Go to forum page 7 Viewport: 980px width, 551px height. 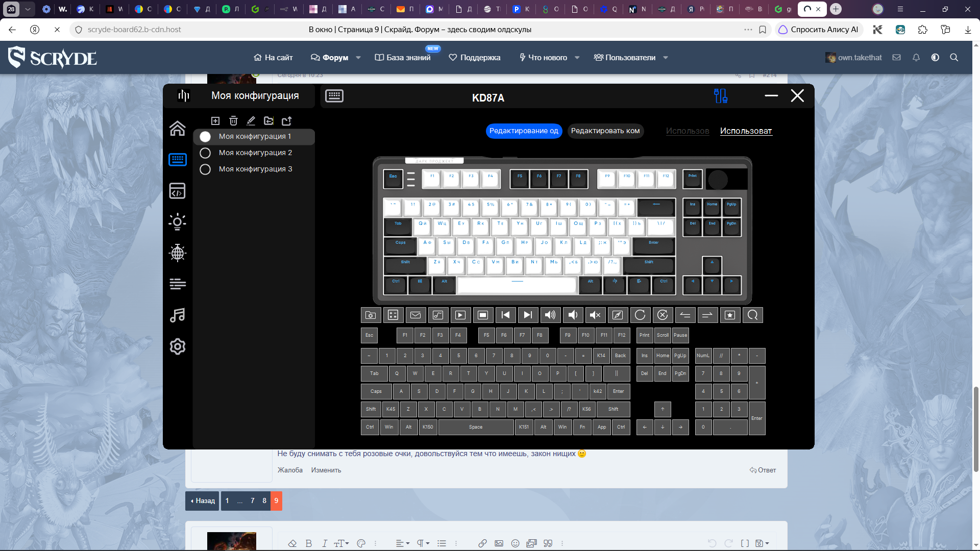(x=253, y=501)
